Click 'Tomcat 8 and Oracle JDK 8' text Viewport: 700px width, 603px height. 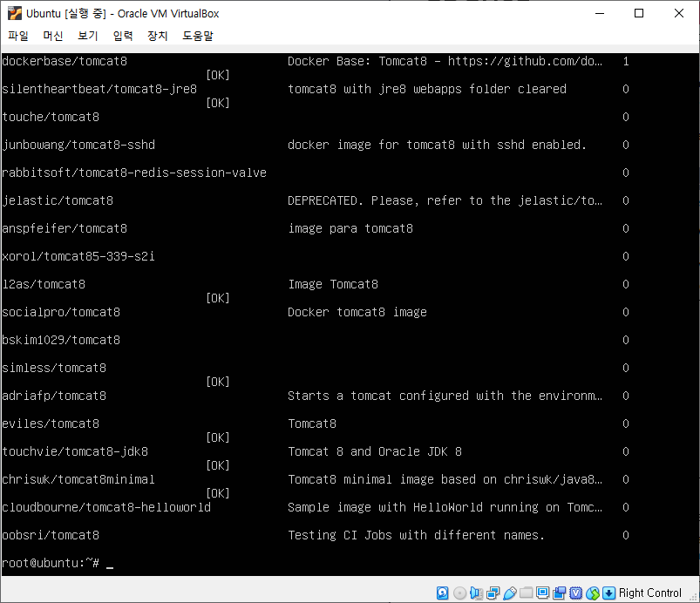point(375,451)
